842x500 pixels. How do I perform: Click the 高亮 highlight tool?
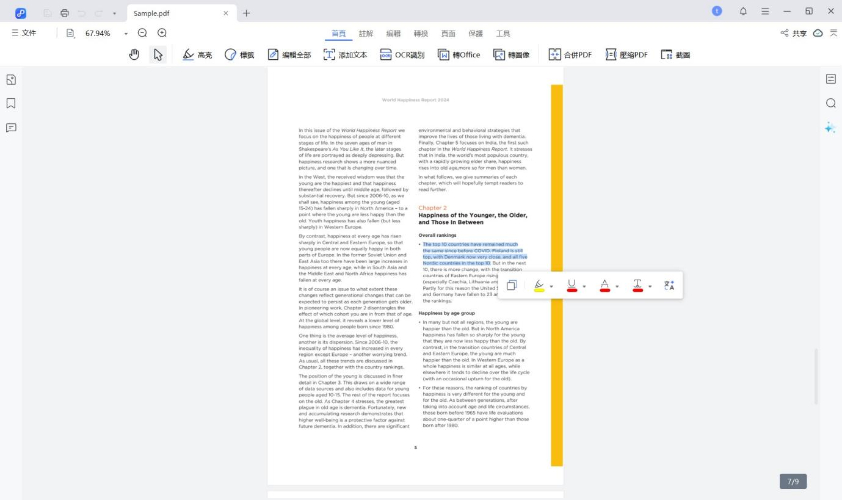coord(197,54)
